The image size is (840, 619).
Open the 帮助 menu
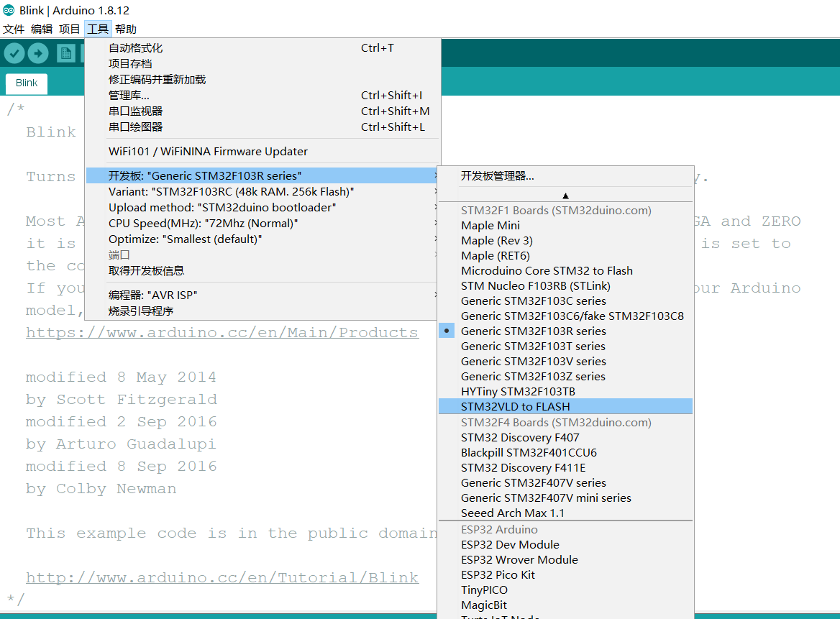click(x=124, y=29)
